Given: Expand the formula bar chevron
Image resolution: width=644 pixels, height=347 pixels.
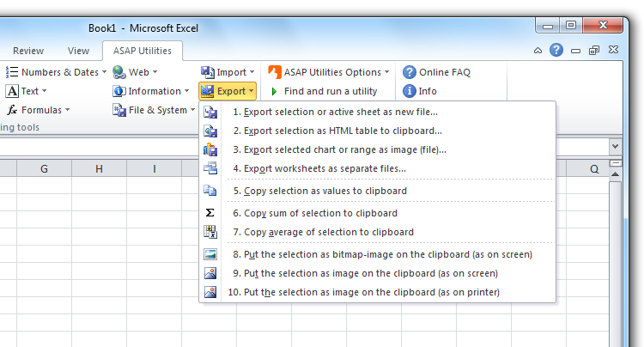Looking at the screenshot, I should [615, 146].
